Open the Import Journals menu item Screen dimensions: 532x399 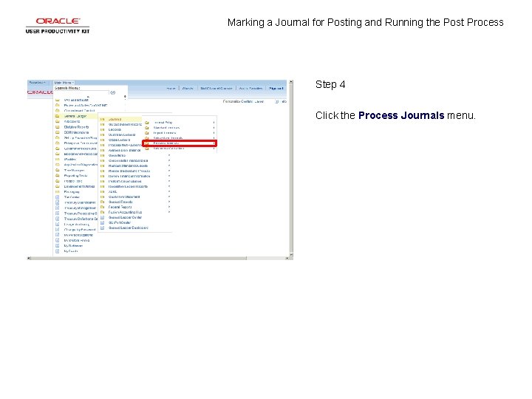click(165, 133)
